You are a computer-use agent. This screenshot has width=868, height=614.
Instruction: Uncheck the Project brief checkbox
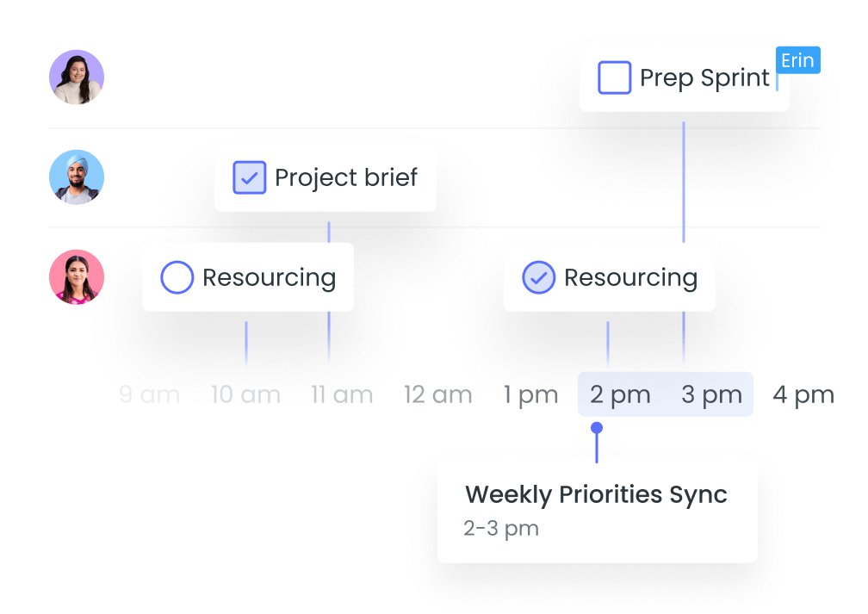coord(250,177)
